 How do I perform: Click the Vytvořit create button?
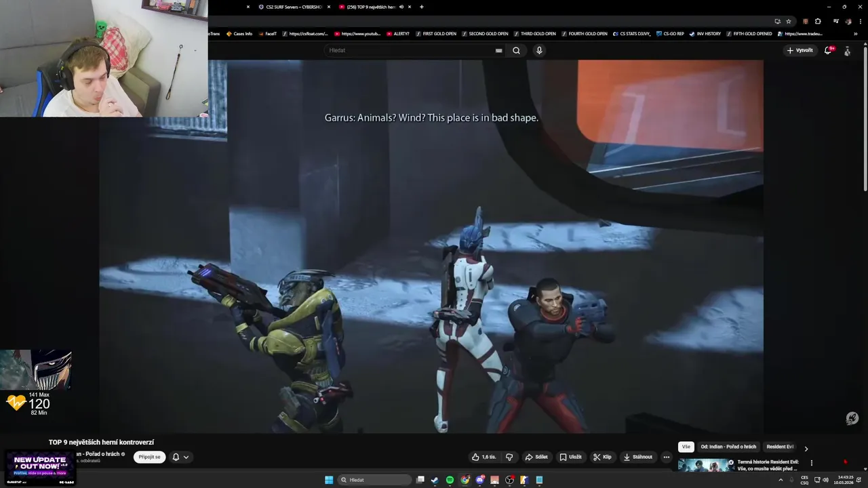point(800,50)
